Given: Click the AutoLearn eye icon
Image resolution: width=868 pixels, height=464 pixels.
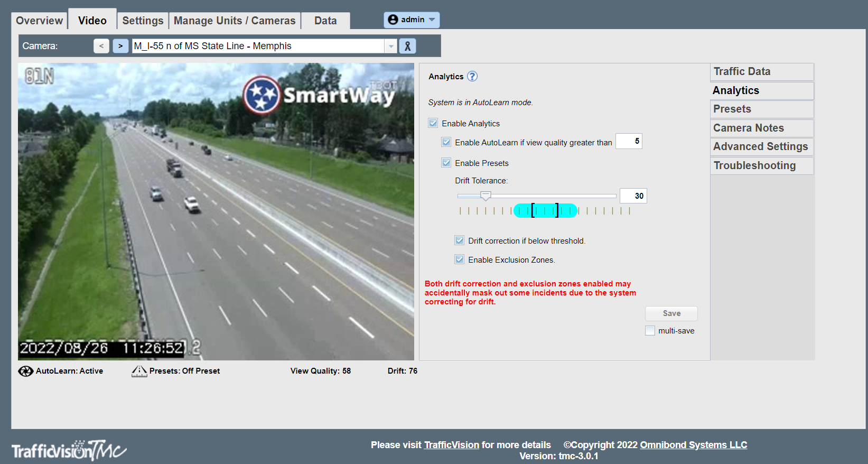Looking at the screenshot, I should [x=25, y=371].
